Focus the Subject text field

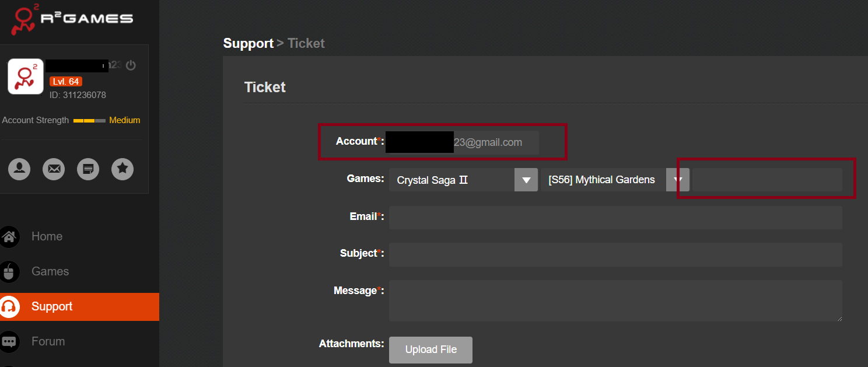(615, 254)
